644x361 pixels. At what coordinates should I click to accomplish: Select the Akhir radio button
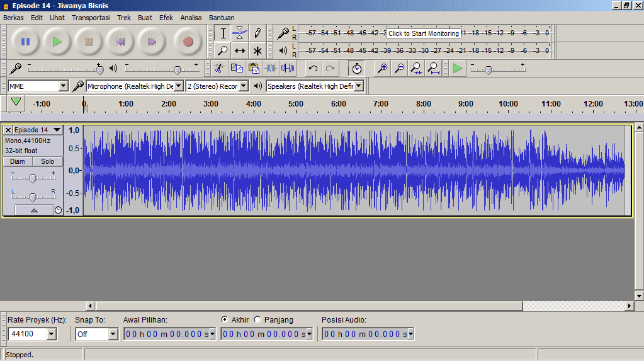point(225,320)
